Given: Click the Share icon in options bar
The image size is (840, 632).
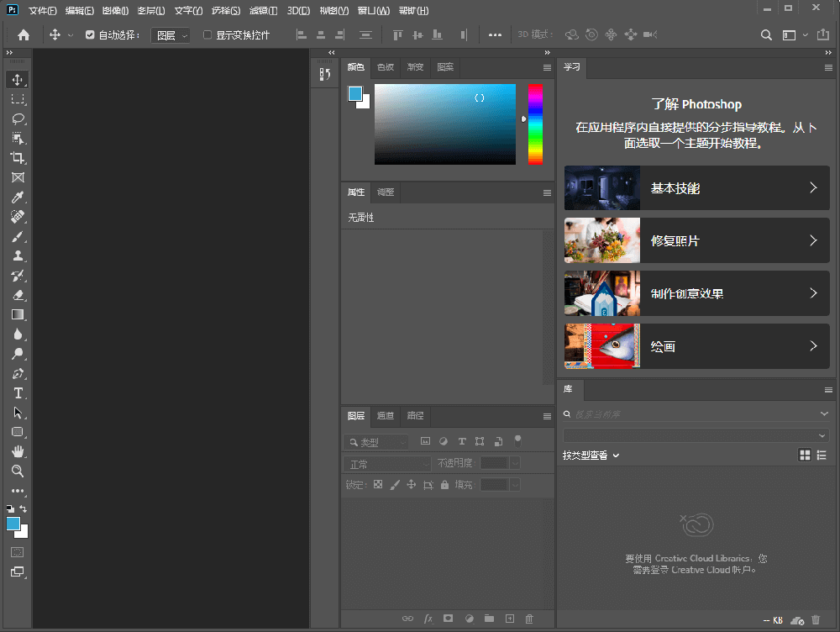Looking at the screenshot, I should pos(823,34).
